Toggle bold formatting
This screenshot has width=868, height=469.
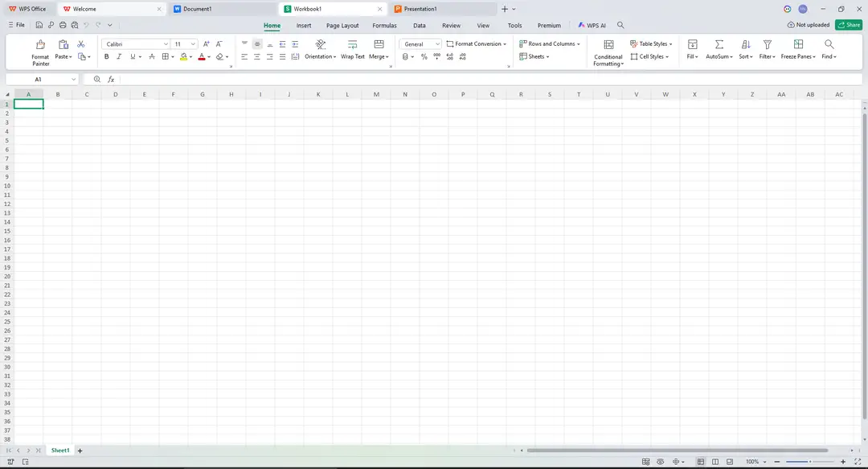pyautogui.click(x=106, y=56)
